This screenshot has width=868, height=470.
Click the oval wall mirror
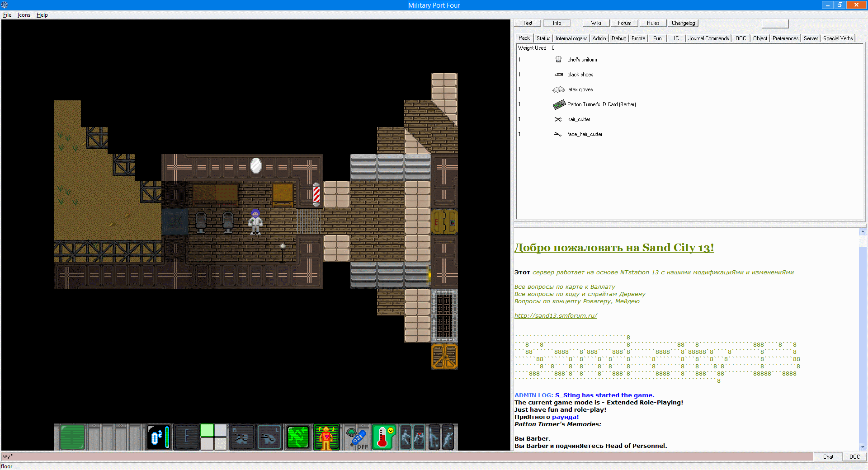pyautogui.click(x=256, y=165)
